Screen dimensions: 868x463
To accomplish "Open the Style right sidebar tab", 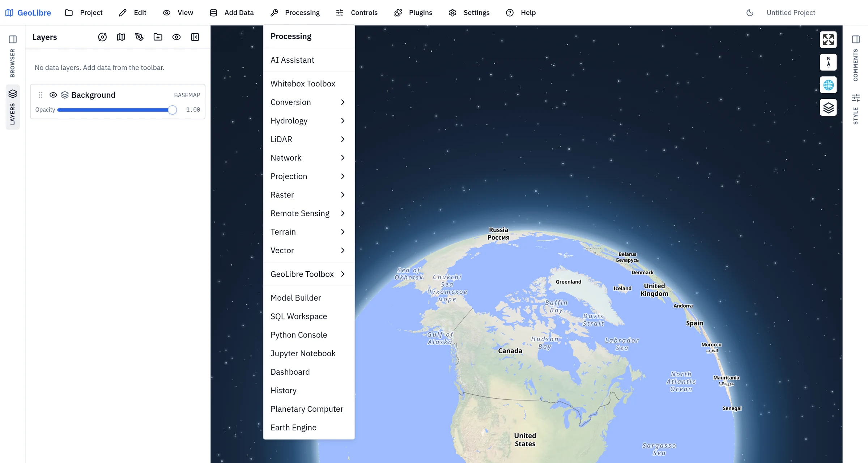I will pyautogui.click(x=855, y=109).
